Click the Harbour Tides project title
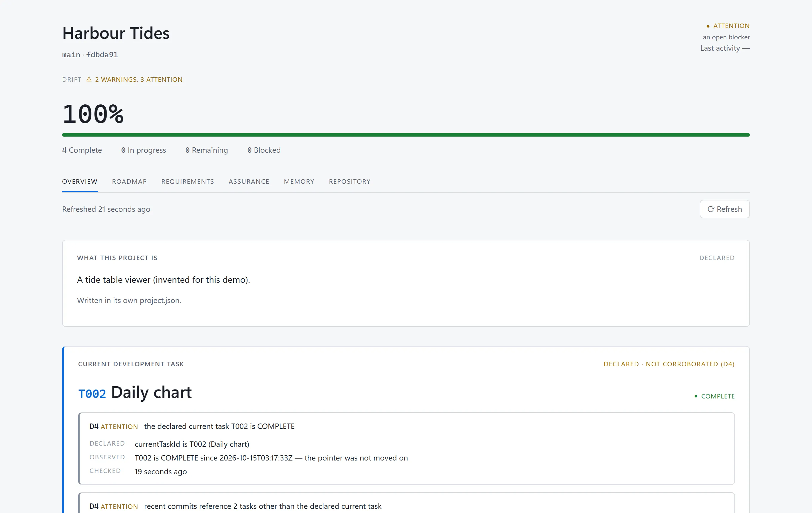 click(116, 33)
